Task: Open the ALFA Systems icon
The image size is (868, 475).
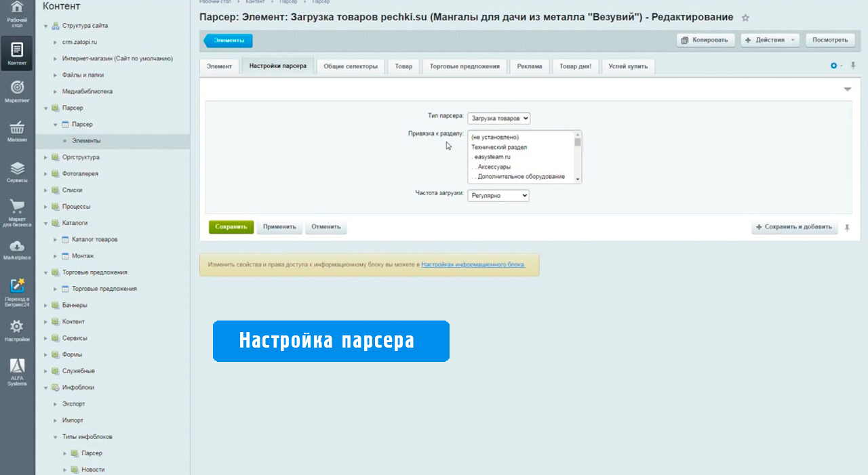Action: pyautogui.click(x=17, y=366)
